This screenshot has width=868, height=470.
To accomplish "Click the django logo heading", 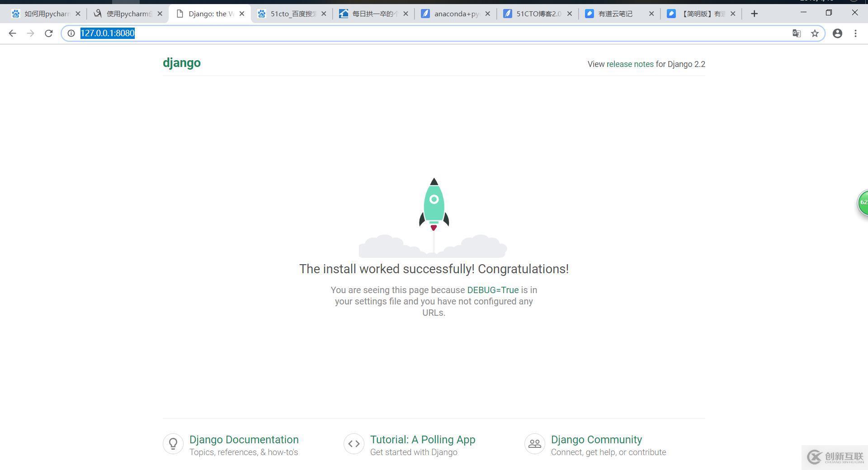I will tap(182, 63).
